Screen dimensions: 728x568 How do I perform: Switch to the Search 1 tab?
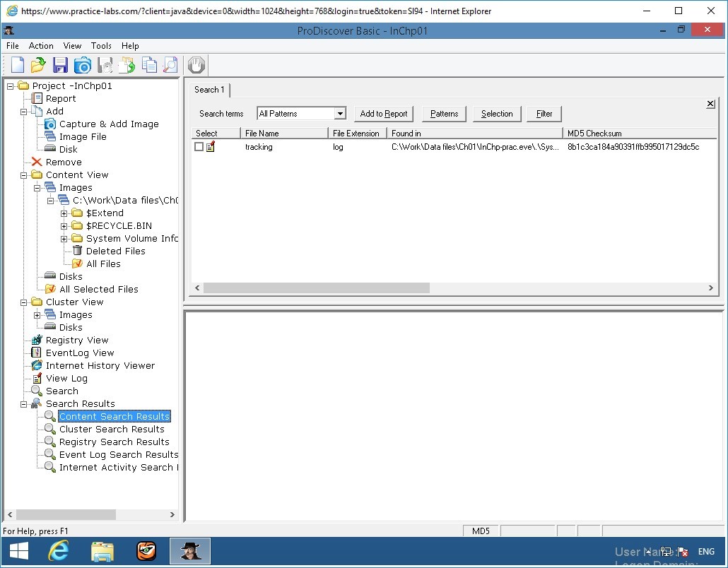click(x=209, y=90)
